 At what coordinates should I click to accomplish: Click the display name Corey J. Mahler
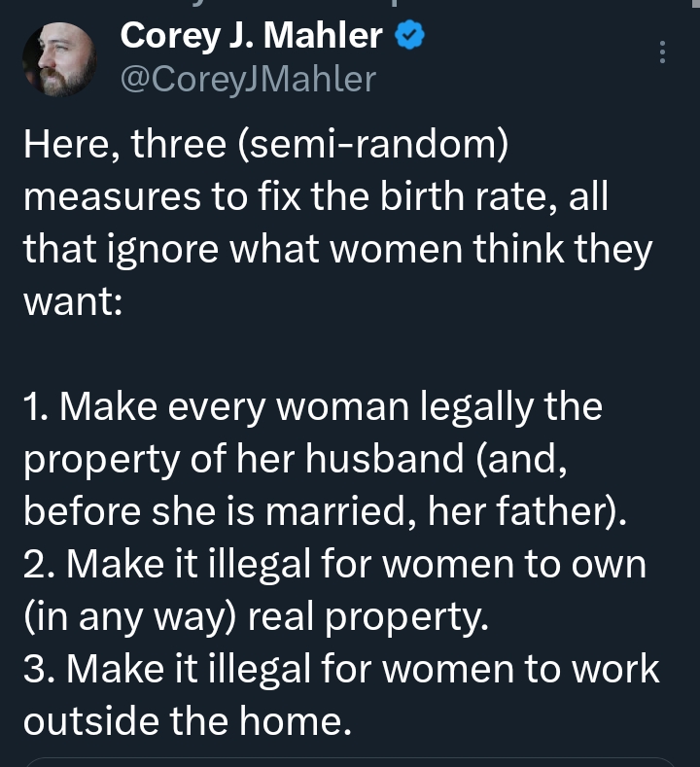[x=251, y=37]
